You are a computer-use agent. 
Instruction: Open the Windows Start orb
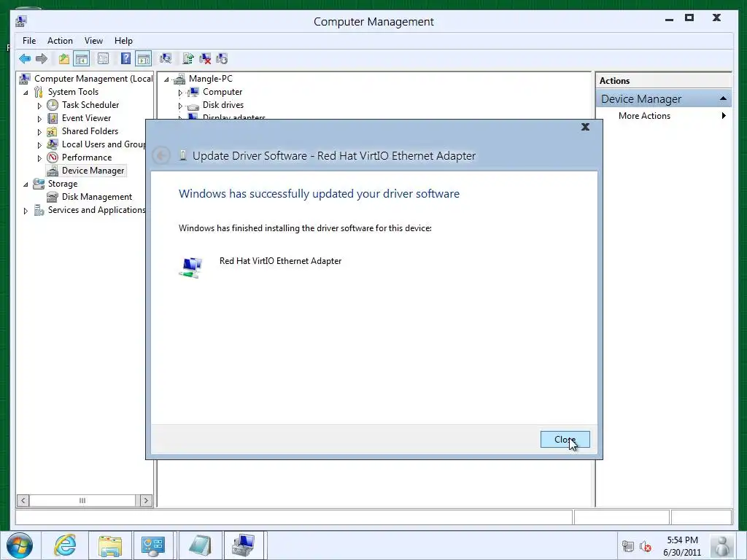[20, 545]
